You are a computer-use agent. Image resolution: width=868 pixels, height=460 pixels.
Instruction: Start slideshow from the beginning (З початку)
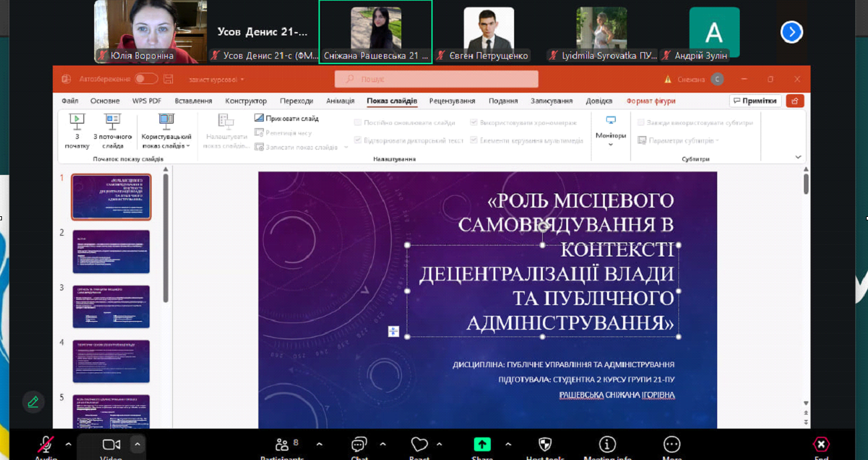pos(77,130)
